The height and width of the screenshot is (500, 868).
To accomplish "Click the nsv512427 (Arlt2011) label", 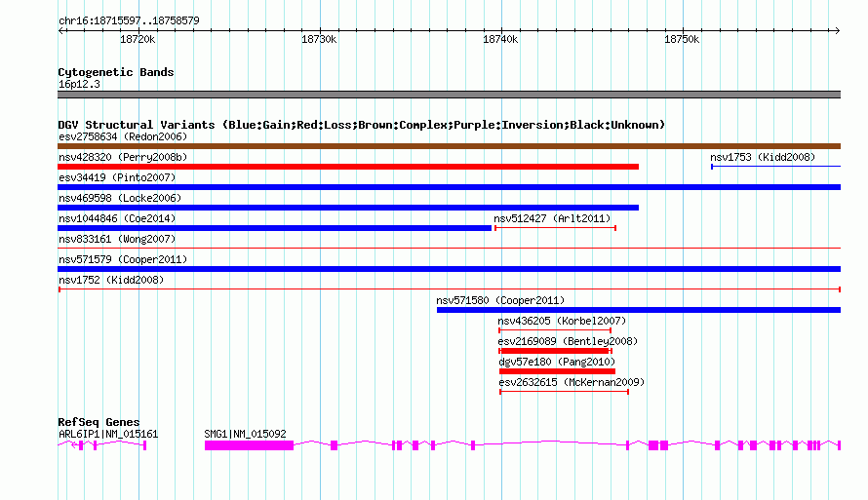I will coord(552,218).
